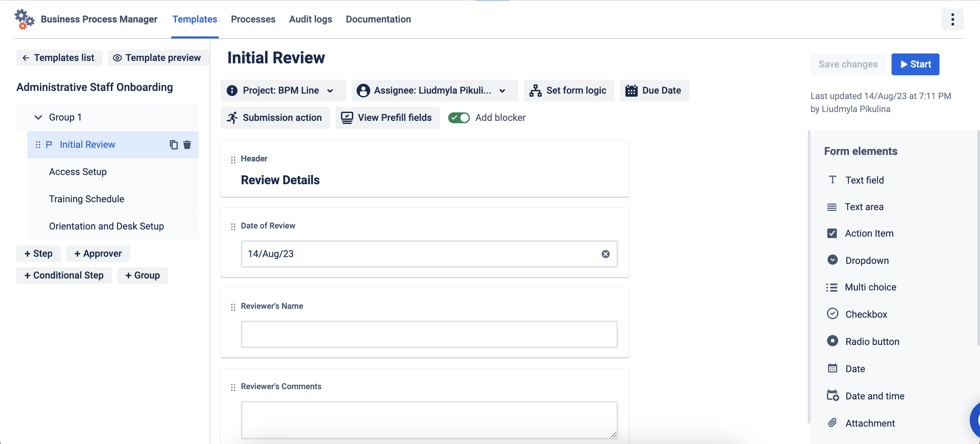Click the + Conditional Step button
The height and width of the screenshot is (444, 980).
click(64, 275)
